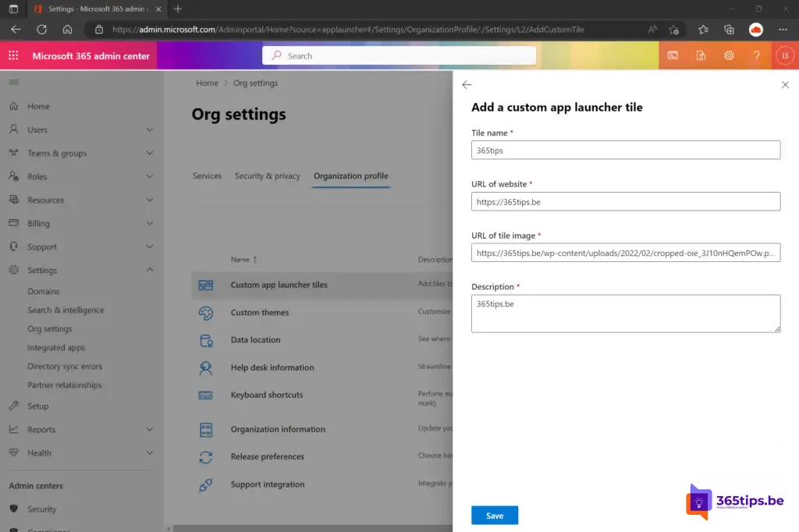Expand the Health chevron
799x532 pixels.
point(149,452)
